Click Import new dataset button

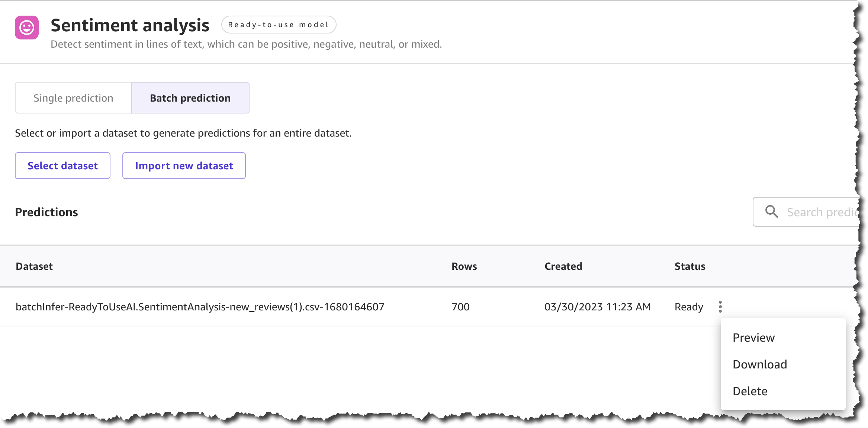(184, 166)
